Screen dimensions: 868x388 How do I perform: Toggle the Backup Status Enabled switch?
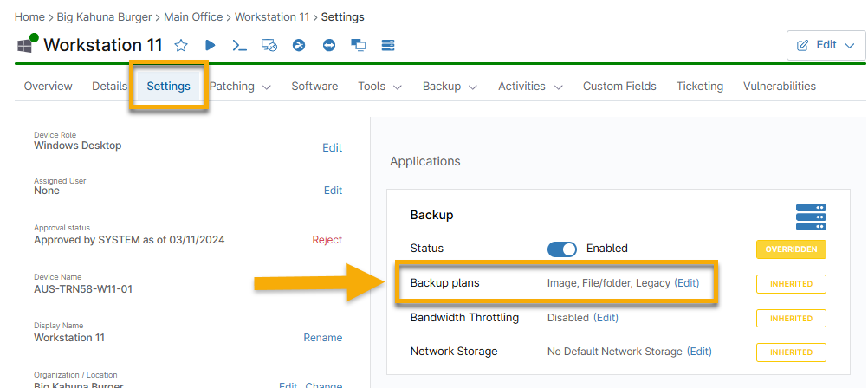coord(562,249)
